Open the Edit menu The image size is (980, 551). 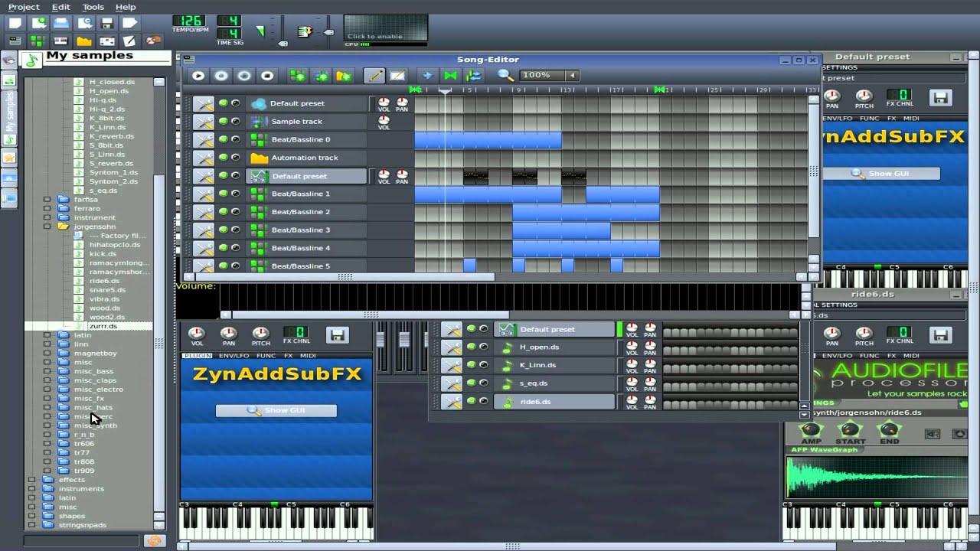tap(60, 7)
